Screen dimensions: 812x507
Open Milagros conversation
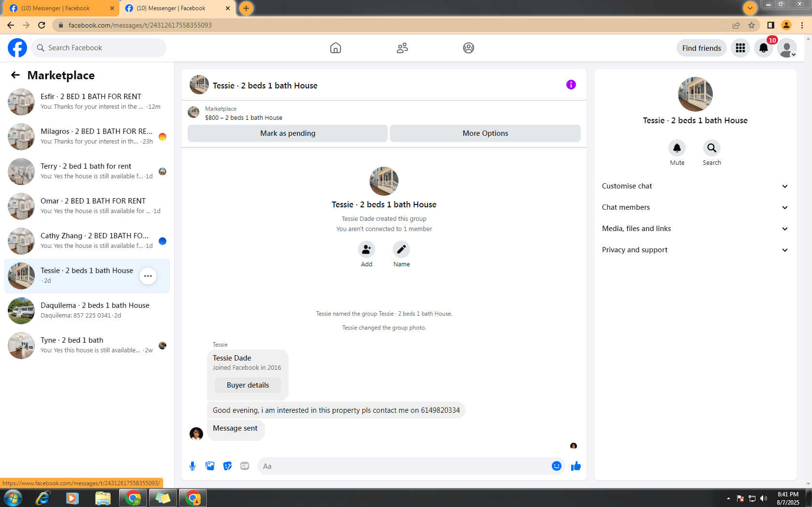tap(87, 137)
